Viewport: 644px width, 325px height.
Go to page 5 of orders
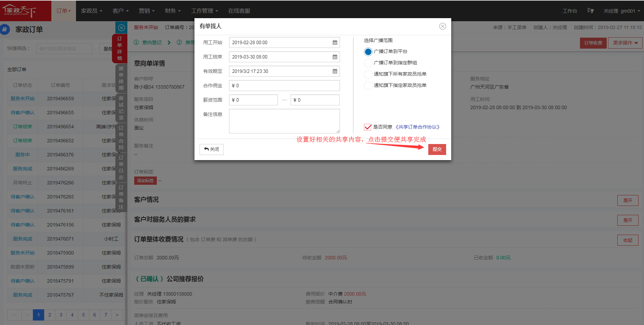pyautogui.click(x=83, y=315)
